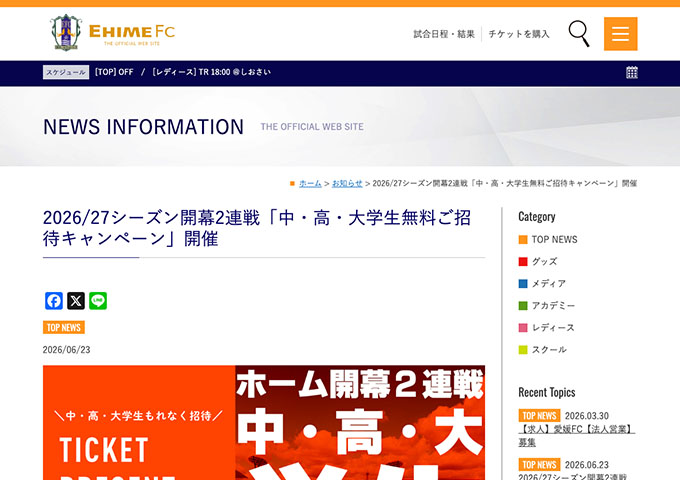Click the red グッズ category square
The image size is (680, 480).
523,261
